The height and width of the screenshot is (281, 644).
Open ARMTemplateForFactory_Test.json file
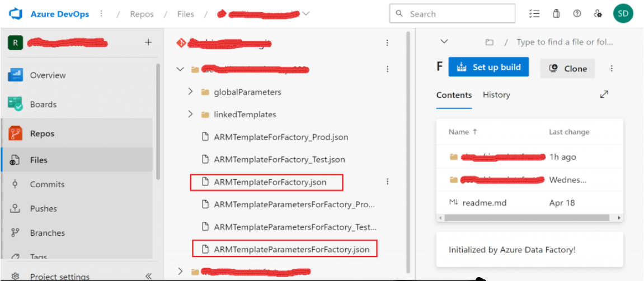point(279,159)
